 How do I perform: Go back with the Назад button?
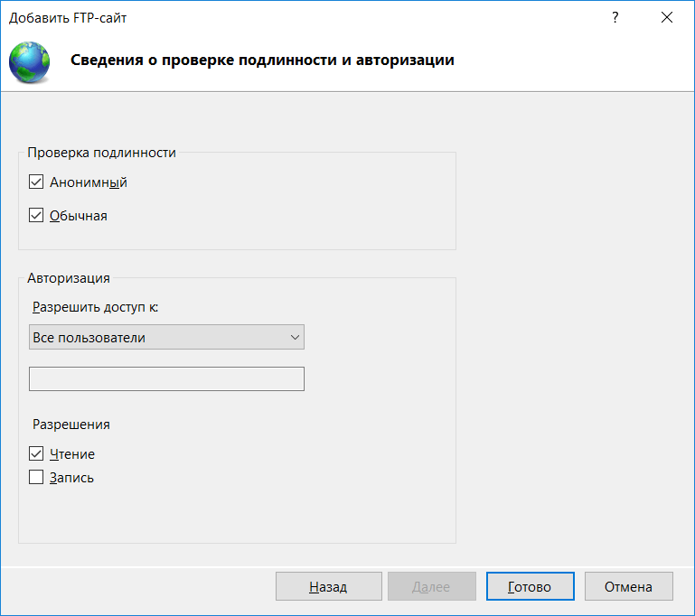(328, 586)
